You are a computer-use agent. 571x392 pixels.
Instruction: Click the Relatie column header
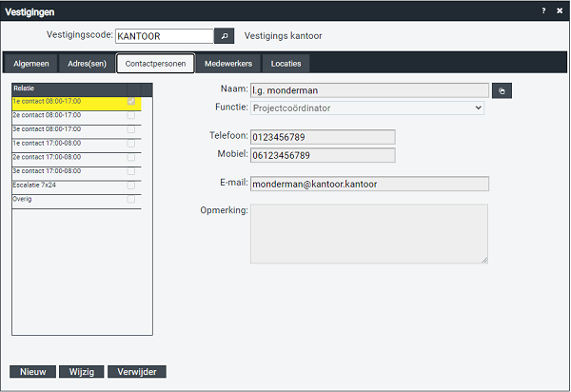click(69, 89)
